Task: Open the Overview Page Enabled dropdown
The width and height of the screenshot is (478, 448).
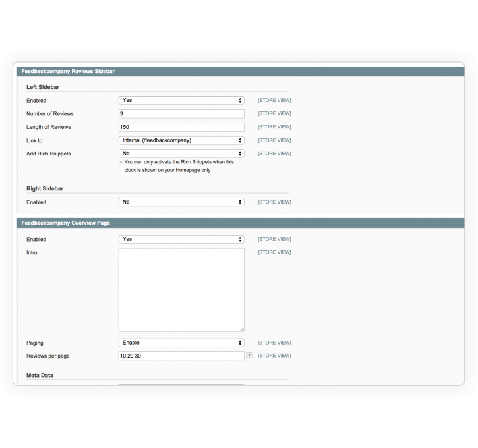Action: tap(181, 239)
